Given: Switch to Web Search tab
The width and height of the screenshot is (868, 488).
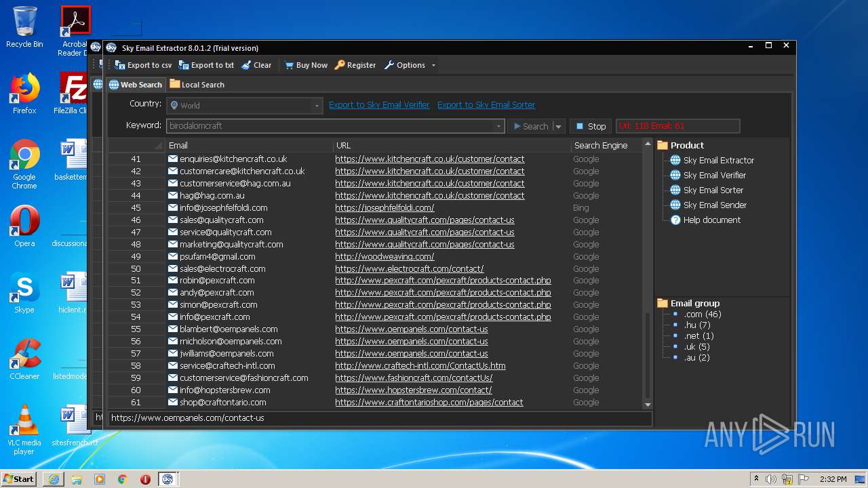Looking at the screenshot, I should click(135, 85).
